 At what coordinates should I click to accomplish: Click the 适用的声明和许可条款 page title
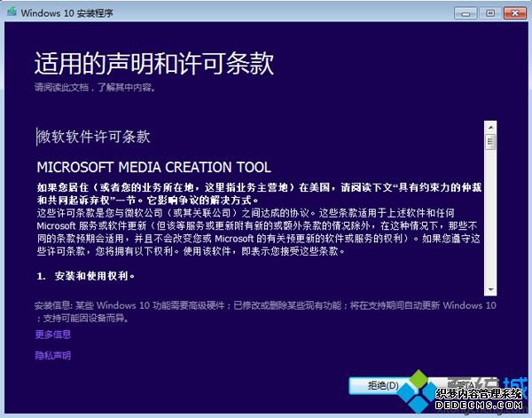[x=154, y=64]
